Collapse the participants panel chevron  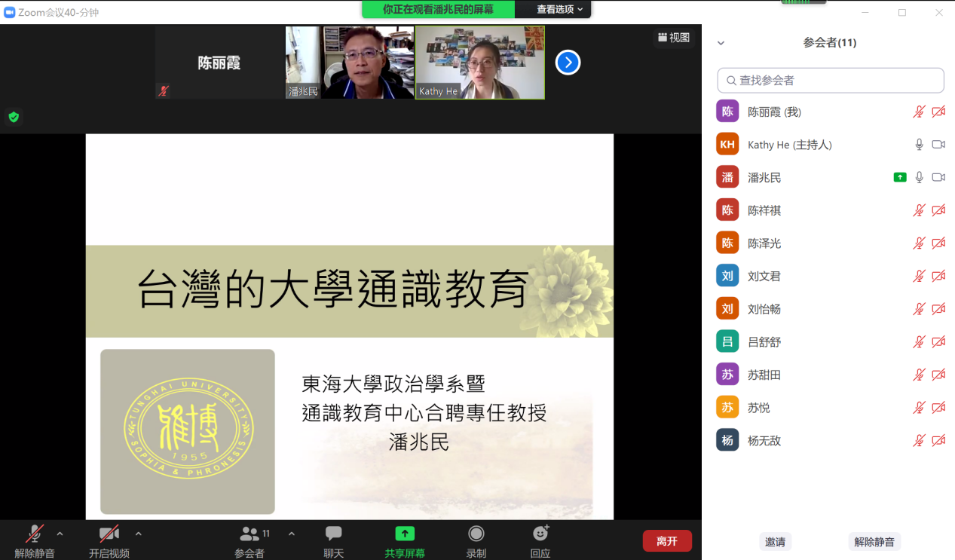tap(721, 43)
